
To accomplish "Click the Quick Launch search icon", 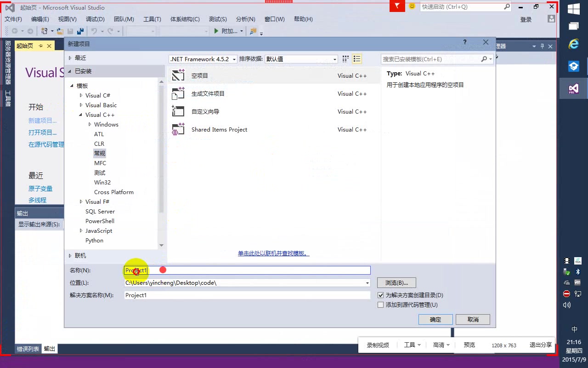I will [507, 7].
